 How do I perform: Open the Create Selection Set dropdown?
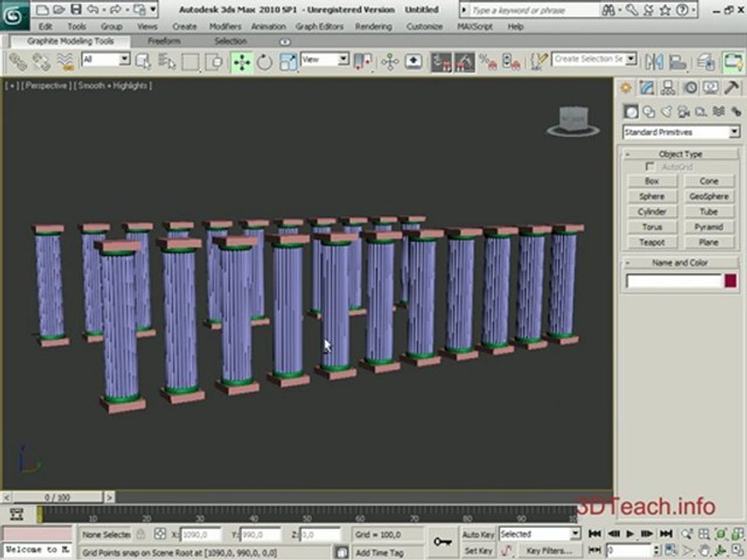631,59
